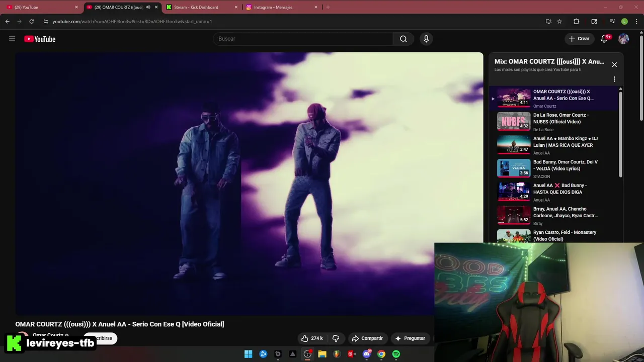
Task: Open the Chrome three-dot menu
Action: pyautogui.click(x=636, y=21)
